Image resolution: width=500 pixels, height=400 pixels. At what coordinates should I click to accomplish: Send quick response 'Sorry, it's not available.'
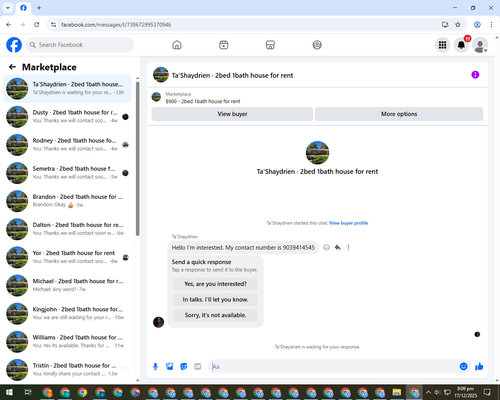[215, 315]
